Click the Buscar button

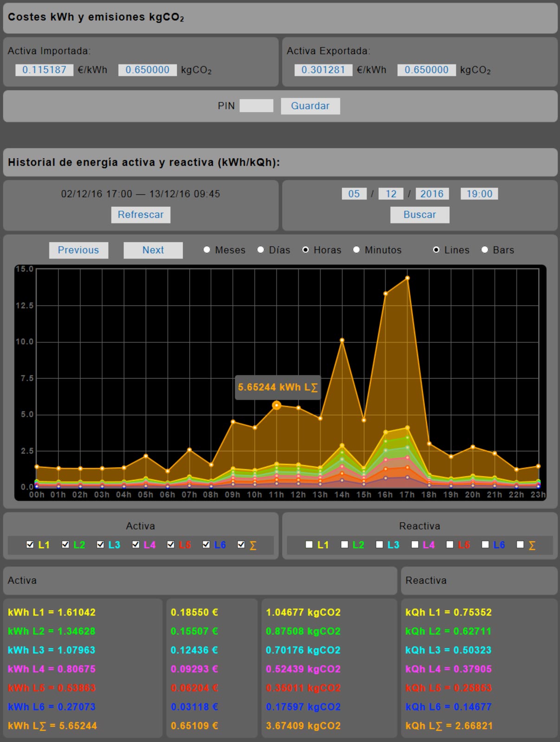tap(419, 215)
